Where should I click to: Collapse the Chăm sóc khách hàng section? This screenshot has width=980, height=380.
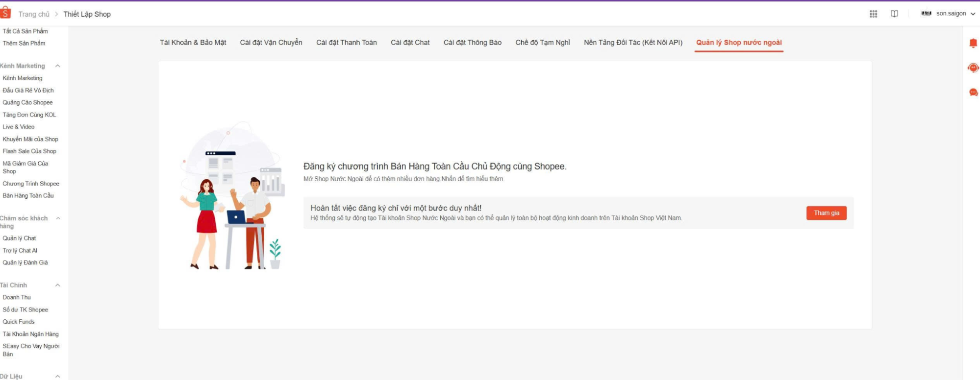pyautogui.click(x=58, y=218)
